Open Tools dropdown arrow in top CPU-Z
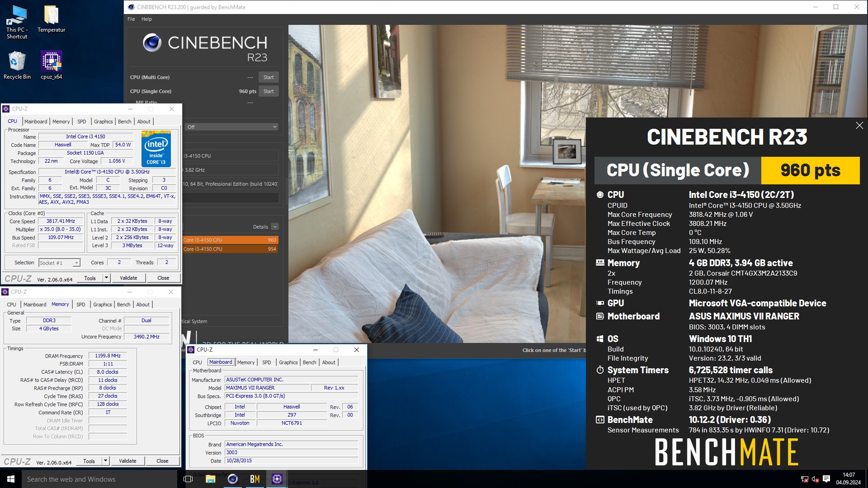 coord(106,278)
